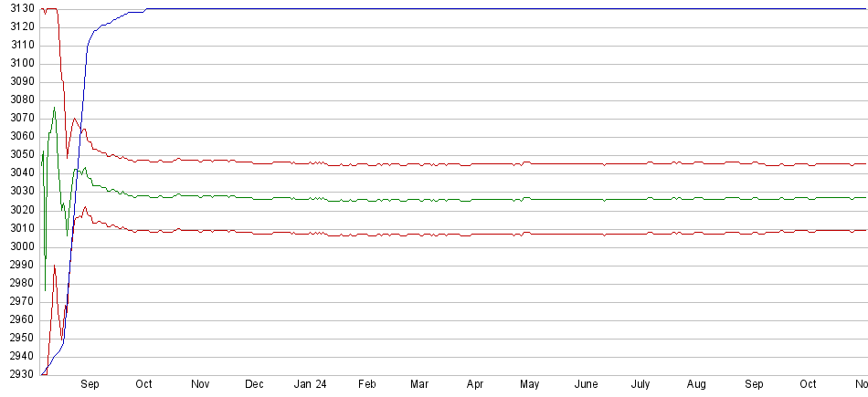Click the 3050 y-axis value
This screenshot has height=397, width=868.
(19, 155)
